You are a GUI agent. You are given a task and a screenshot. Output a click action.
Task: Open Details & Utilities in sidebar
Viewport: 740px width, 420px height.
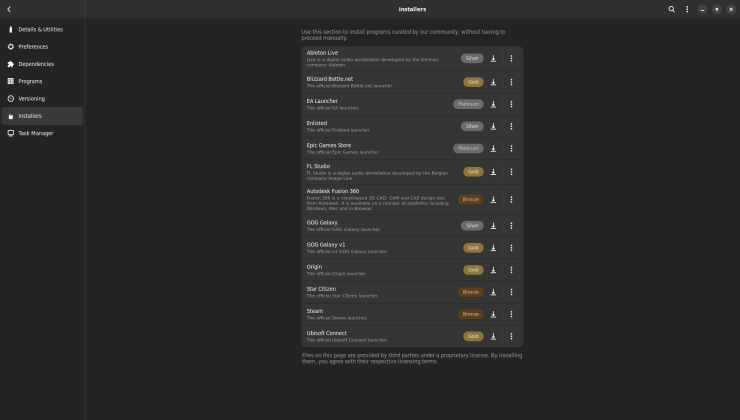42,29
